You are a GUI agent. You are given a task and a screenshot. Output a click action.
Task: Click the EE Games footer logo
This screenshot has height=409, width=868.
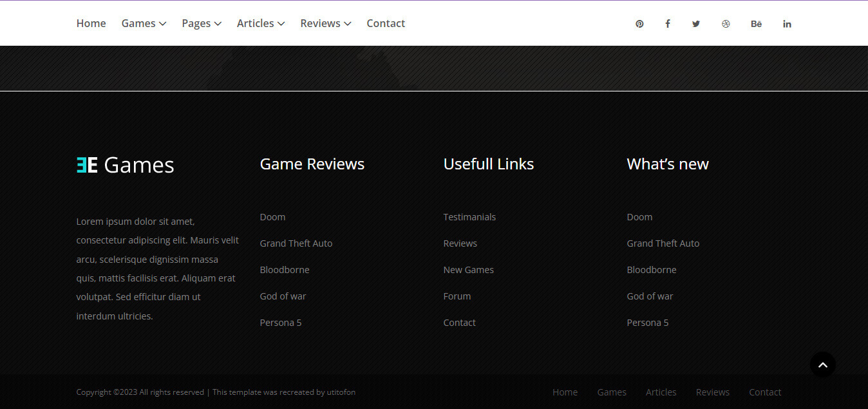[126, 165]
